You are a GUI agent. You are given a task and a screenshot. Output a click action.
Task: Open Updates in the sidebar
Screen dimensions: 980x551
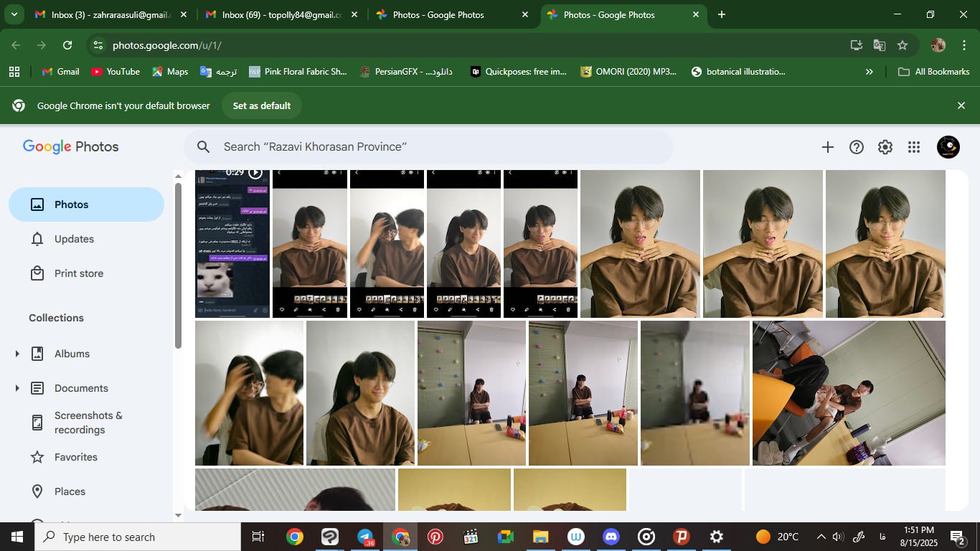point(74,239)
